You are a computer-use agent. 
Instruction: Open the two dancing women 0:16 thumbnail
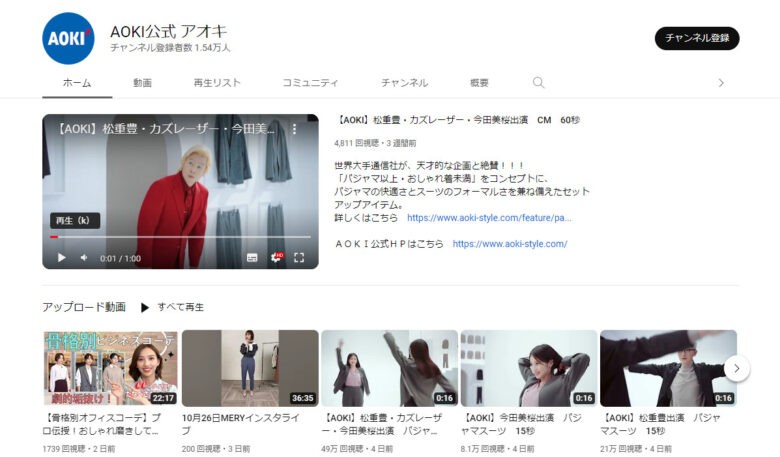tap(390, 368)
